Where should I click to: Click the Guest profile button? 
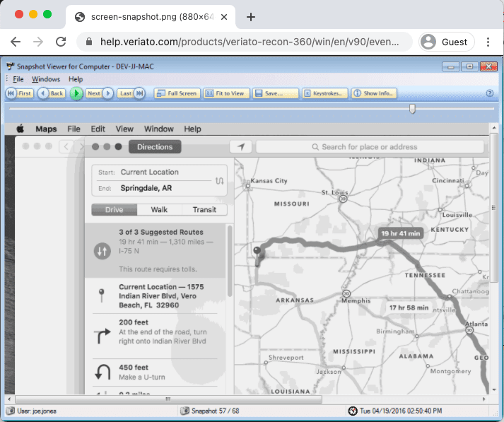click(447, 42)
